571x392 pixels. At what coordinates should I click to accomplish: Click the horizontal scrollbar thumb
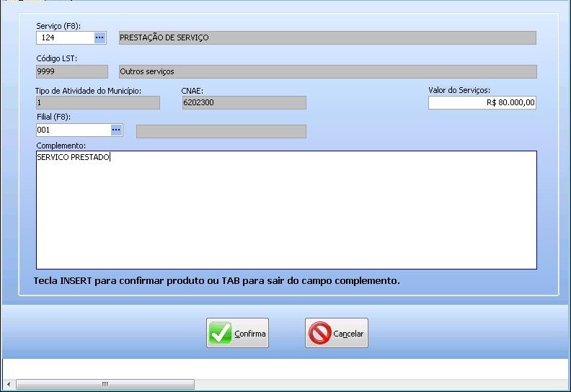105,384
